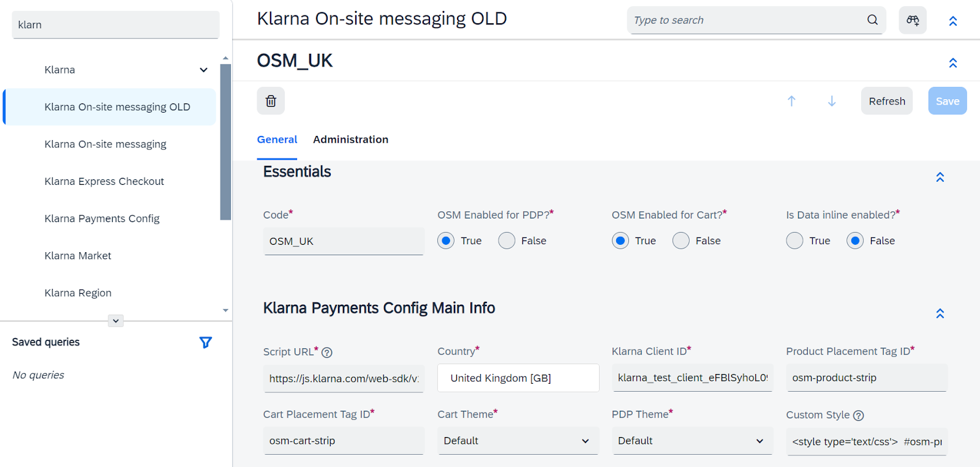Collapse Klarna Payments Config Main Info section

tap(940, 313)
